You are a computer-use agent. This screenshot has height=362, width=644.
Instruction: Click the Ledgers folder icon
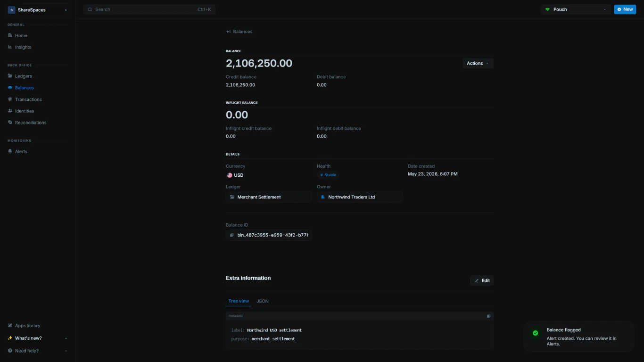point(10,76)
